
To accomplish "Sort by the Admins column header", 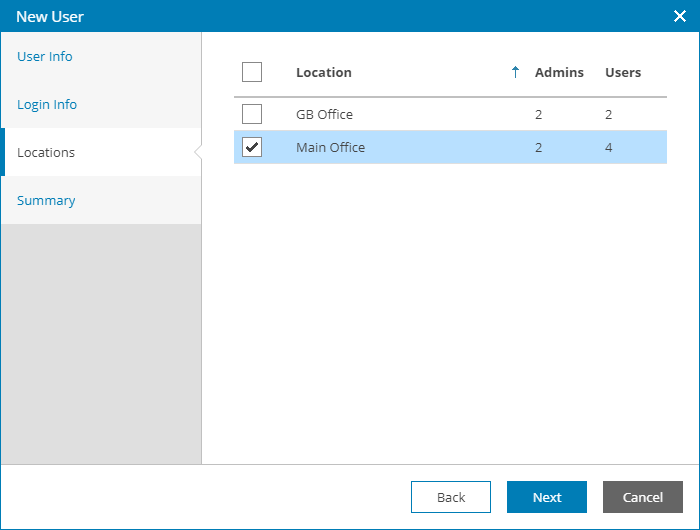I will 559,72.
